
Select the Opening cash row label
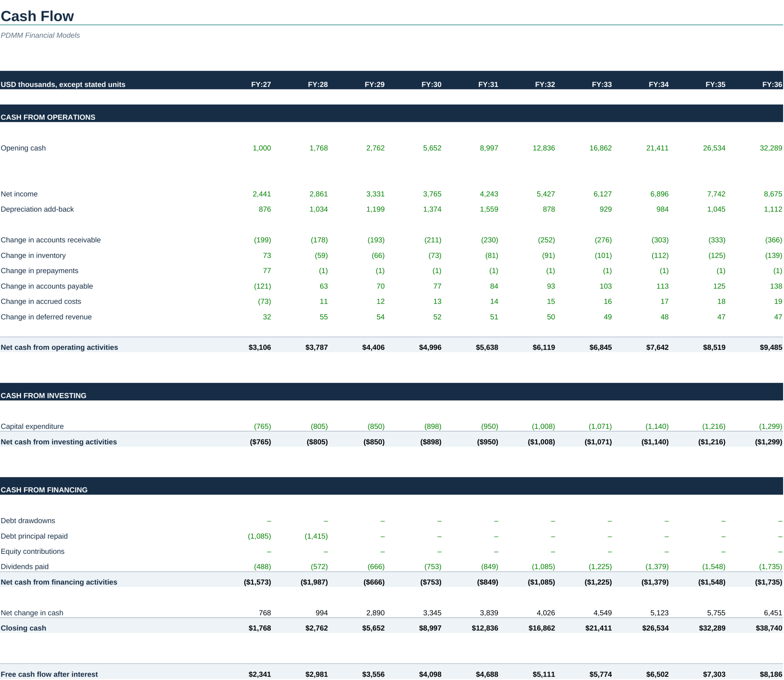(x=23, y=148)
